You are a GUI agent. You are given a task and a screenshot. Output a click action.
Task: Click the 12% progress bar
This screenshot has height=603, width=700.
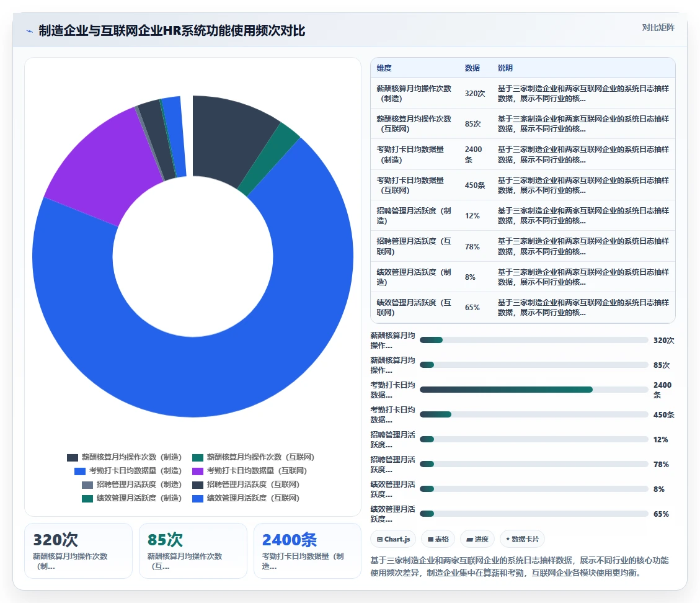(534, 439)
